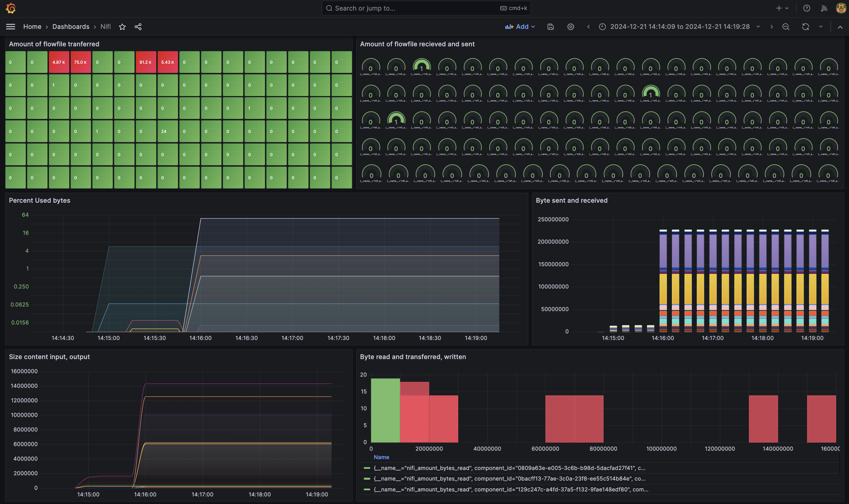
Task: Open the main hamburger menu
Action: (11, 27)
